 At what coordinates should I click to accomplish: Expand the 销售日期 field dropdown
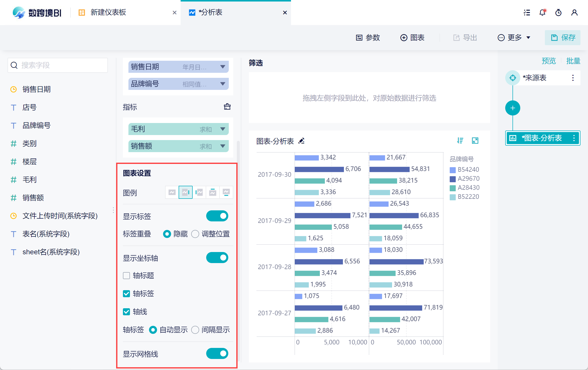coord(223,67)
